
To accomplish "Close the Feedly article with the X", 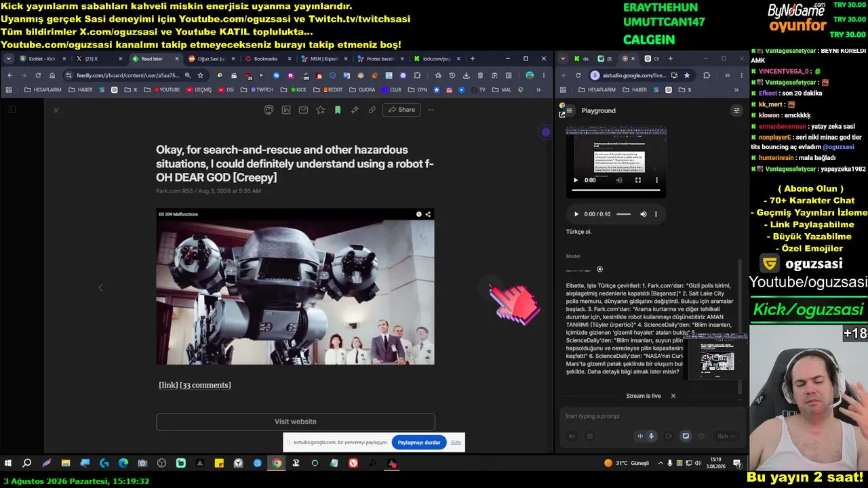I will (x=56, y=110).
